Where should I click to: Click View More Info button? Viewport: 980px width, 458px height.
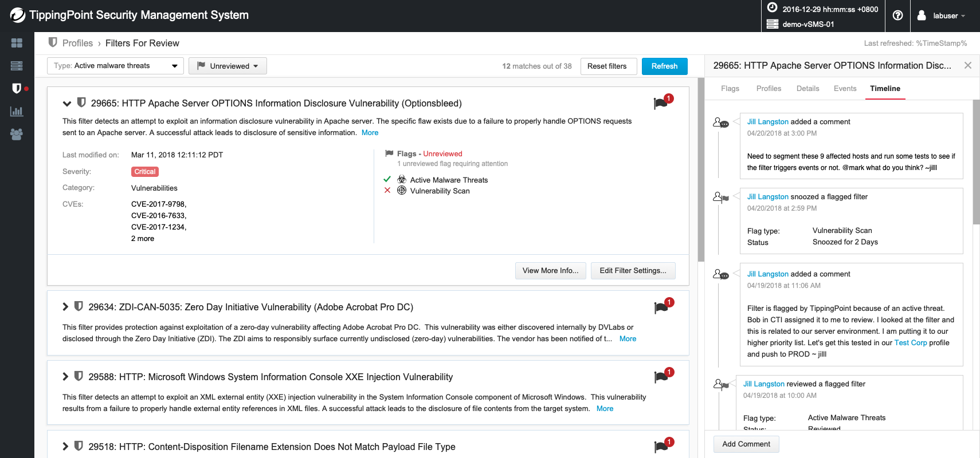click(550, 271)
